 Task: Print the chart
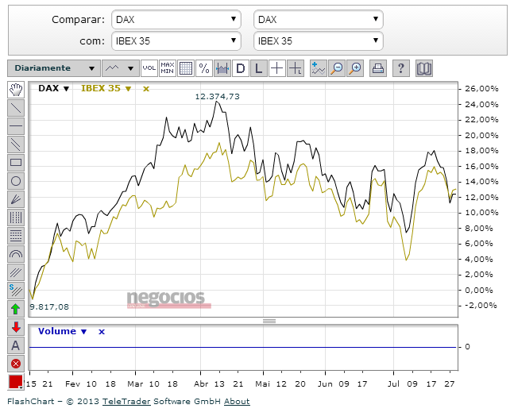click(378, 68)
